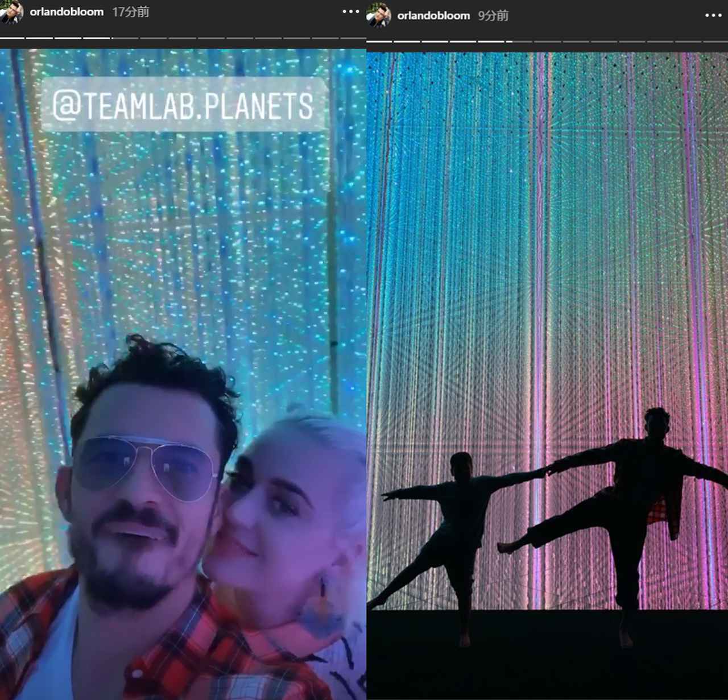
Task: Click the 9分前 timestamp
Action: (493, 16)
